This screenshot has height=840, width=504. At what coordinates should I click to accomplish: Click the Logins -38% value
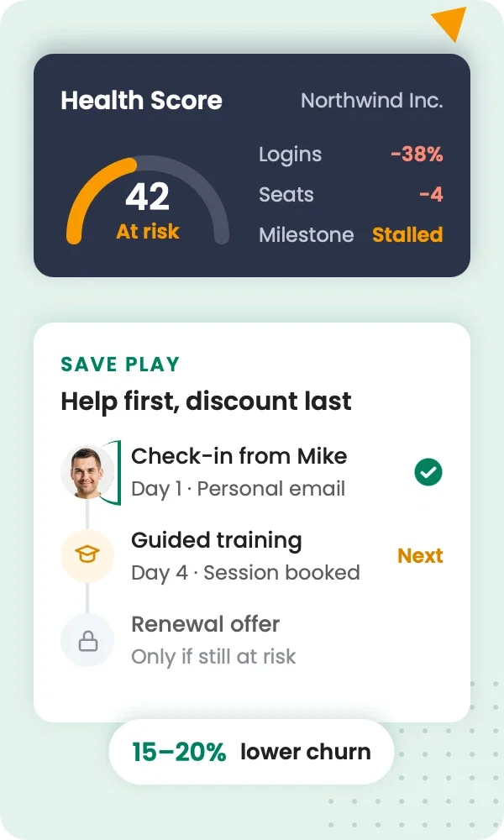click(x=417, y=155)
